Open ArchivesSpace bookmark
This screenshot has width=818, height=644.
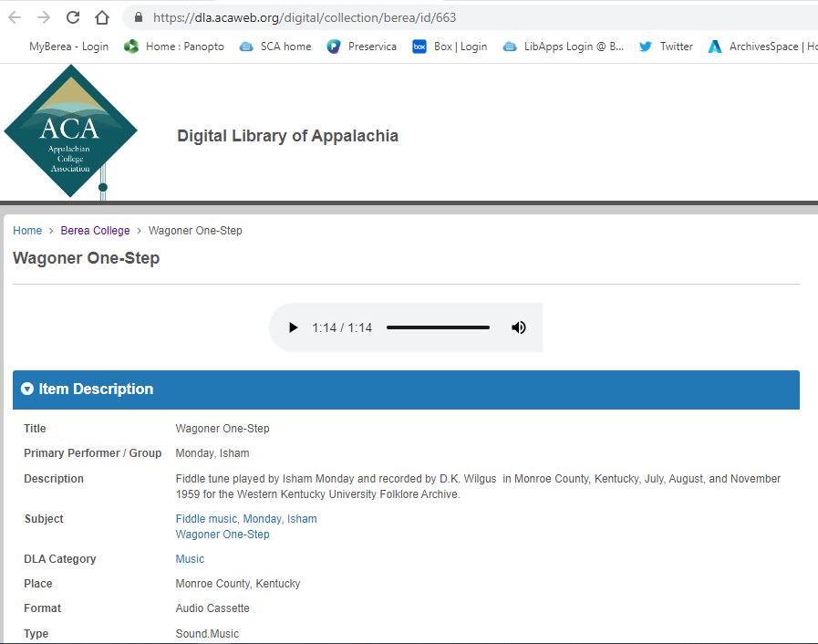click(762, 47)
